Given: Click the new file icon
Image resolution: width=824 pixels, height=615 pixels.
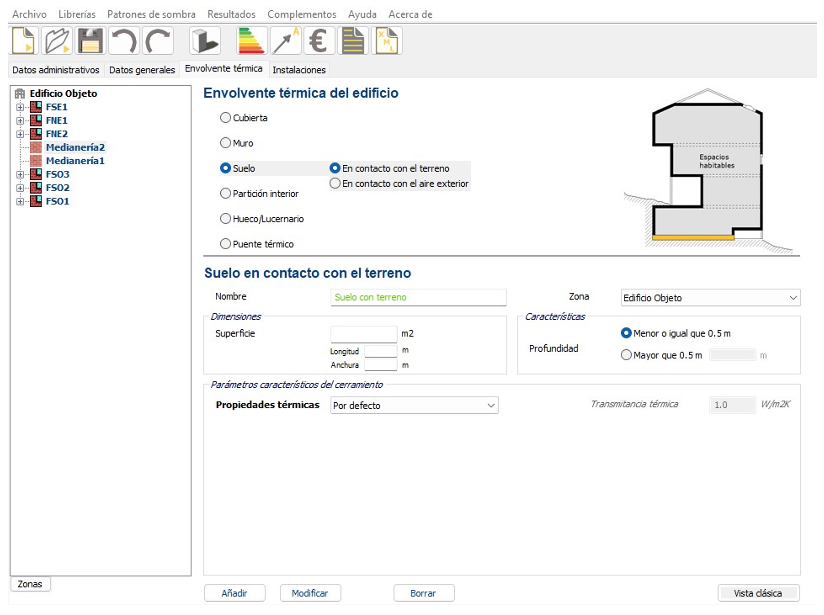Looking at the screenshot, I should [x=24, y=41].
